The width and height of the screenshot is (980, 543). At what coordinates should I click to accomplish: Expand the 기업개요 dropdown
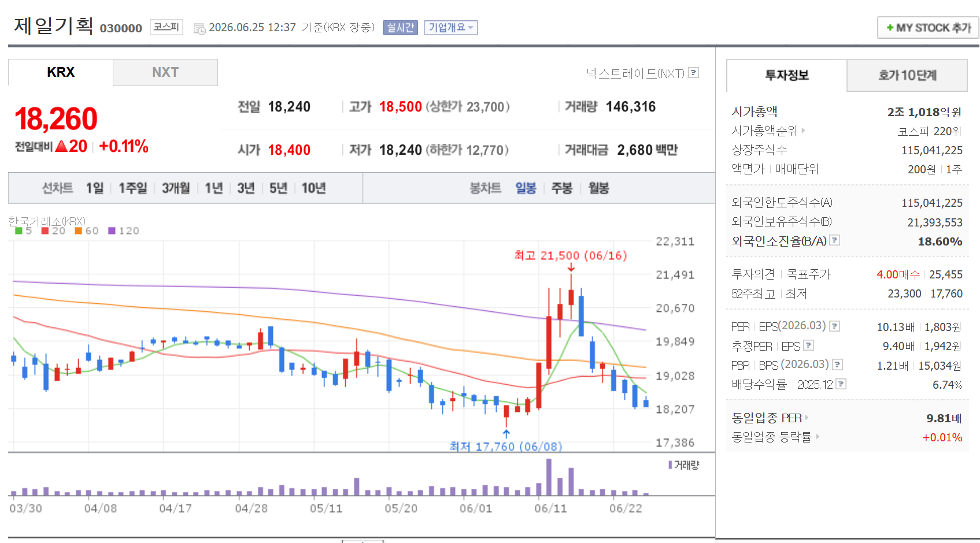coord(451,28)
